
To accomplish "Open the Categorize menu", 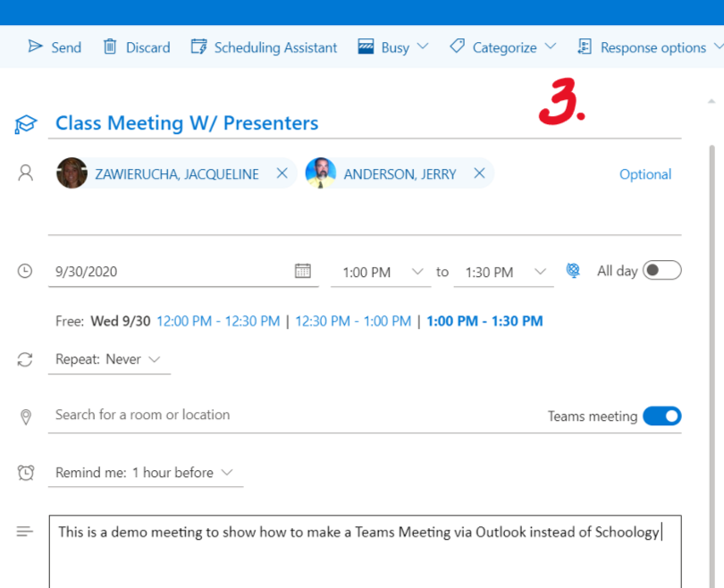I will pyautogui.click(x=503, y=47).
